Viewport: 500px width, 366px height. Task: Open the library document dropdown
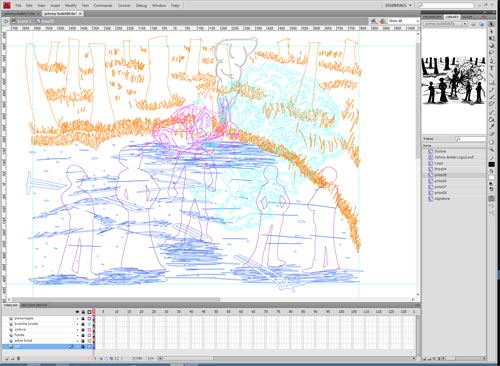[x=446, y=24]
